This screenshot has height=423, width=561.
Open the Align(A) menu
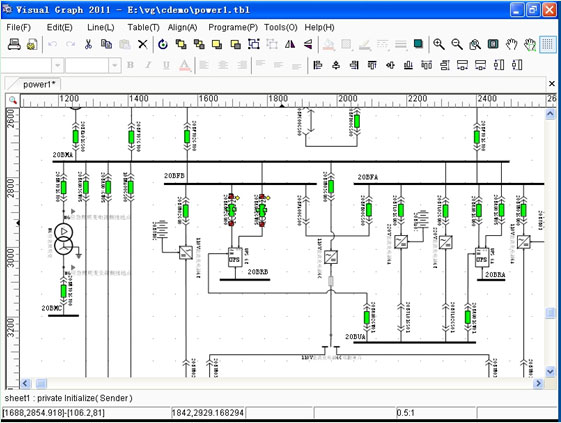click(182, 27)
